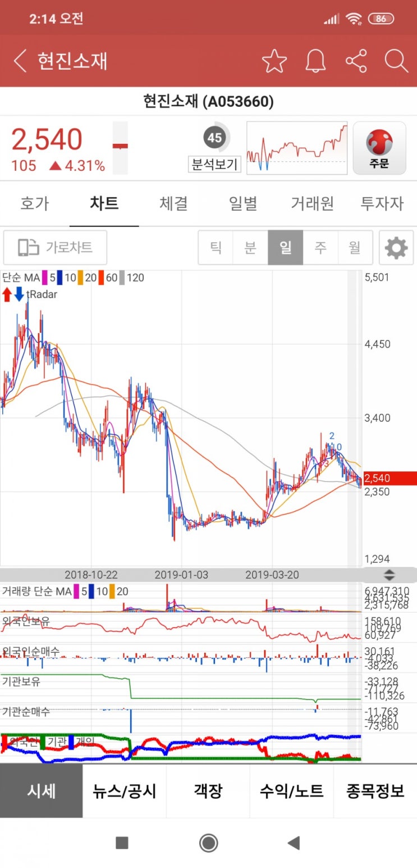Tap the Android home circle button
The image size is (417, 868).
[x=209, y=843]
